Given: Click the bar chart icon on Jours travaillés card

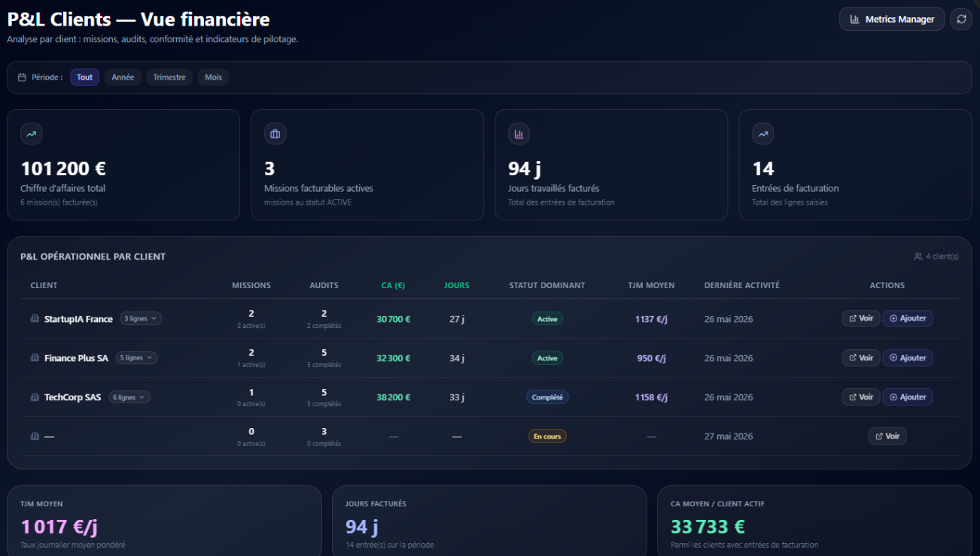Looking at the screenshot, I should click(519, 134).
